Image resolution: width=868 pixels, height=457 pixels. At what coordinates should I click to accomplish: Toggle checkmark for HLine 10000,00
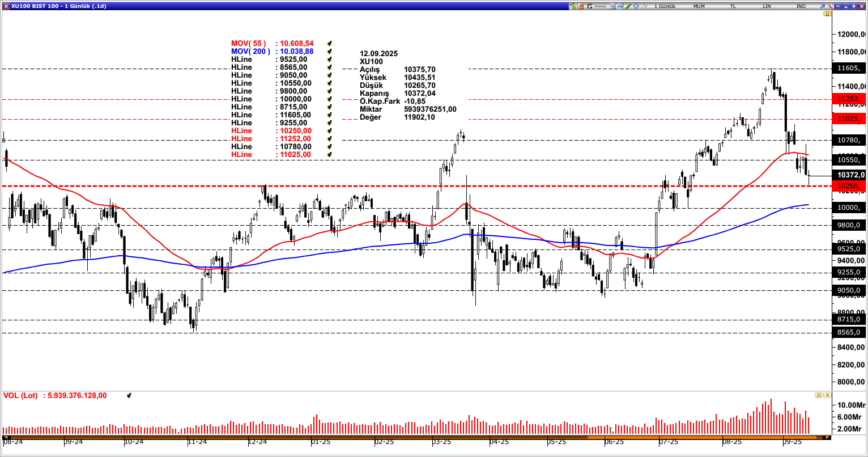[329, 99]
